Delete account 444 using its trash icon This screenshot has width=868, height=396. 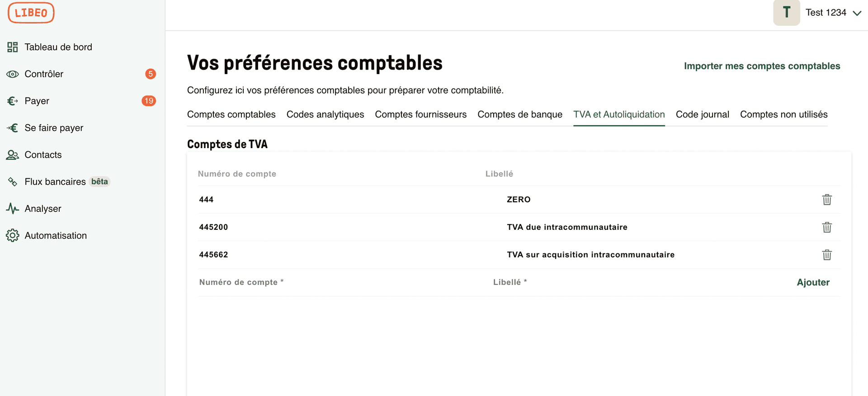[827, 199]
